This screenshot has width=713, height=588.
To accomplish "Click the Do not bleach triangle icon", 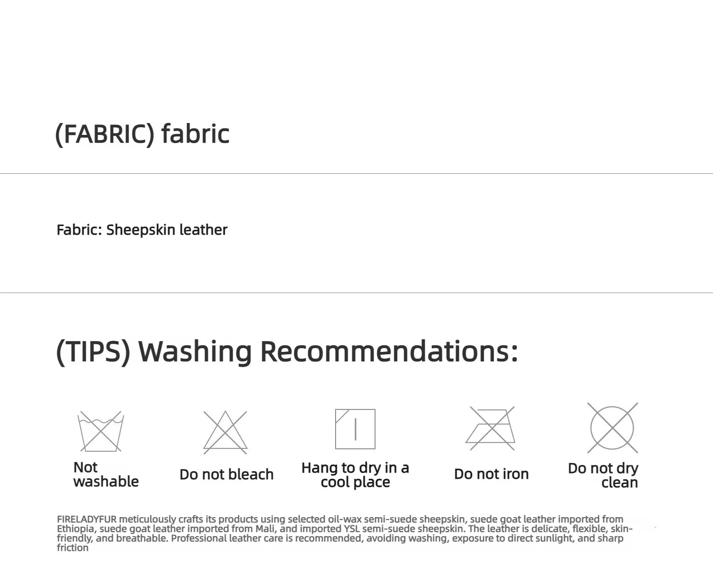I will click(225, 432).
